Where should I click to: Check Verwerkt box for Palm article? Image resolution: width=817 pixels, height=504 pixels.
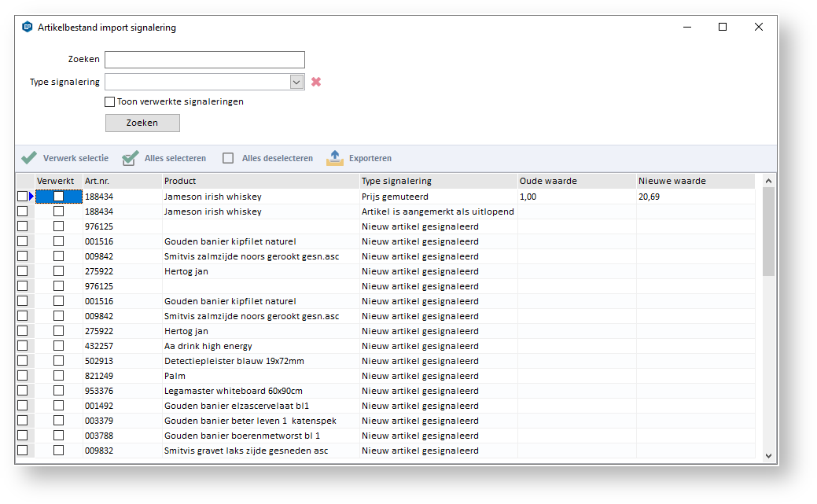tap(59, 376)
